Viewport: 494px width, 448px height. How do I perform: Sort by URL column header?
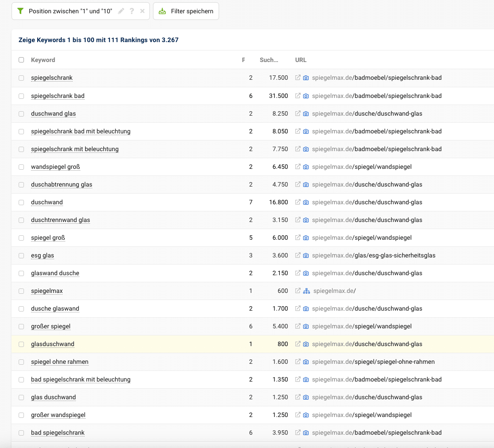(x=301, y=60)
